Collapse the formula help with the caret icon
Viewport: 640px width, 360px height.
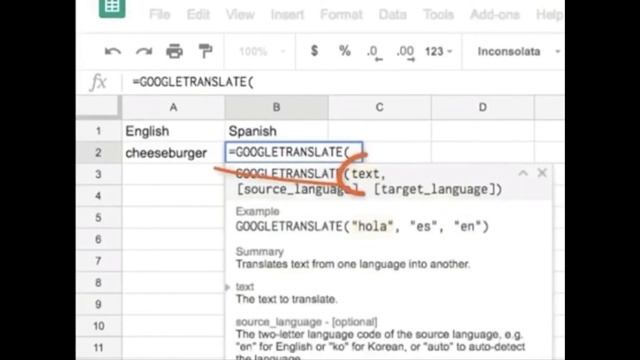point(523,173)
